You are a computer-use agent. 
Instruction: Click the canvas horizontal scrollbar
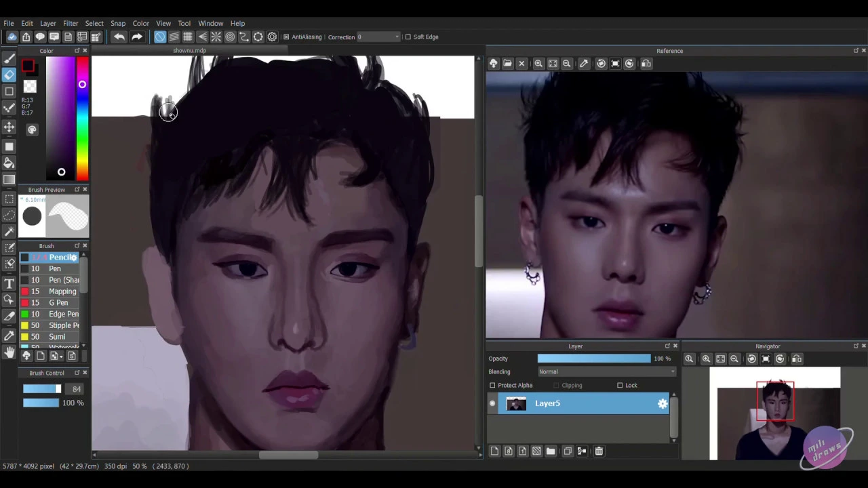(x=288, y=455)
